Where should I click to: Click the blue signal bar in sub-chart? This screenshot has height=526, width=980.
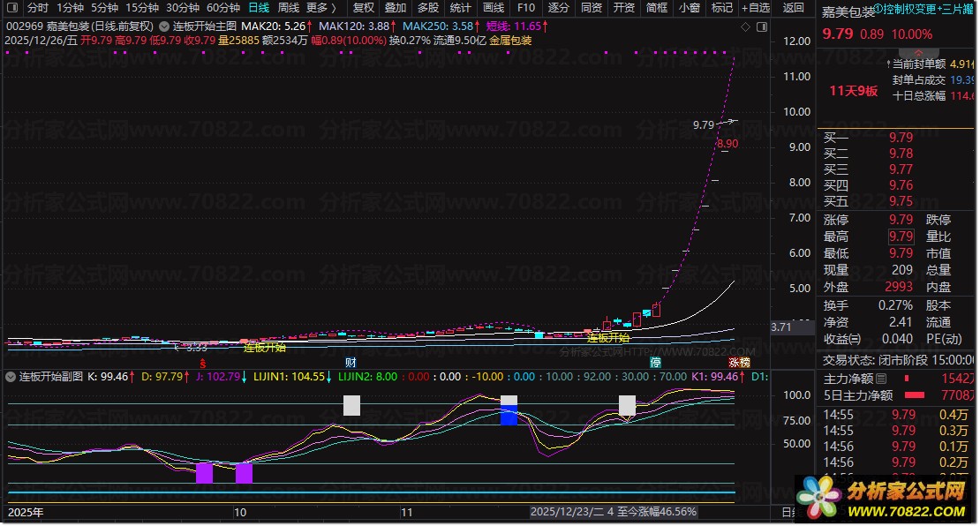[509, 416]
